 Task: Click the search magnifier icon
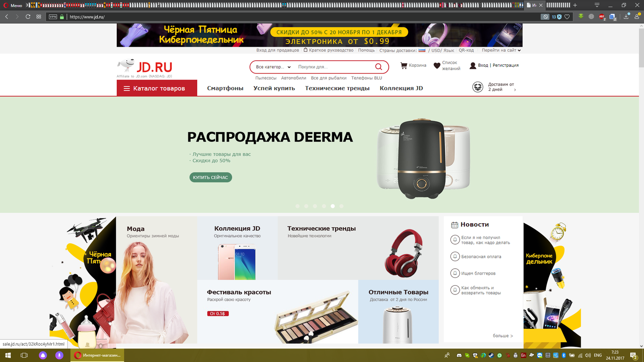(x=378, y=67)
